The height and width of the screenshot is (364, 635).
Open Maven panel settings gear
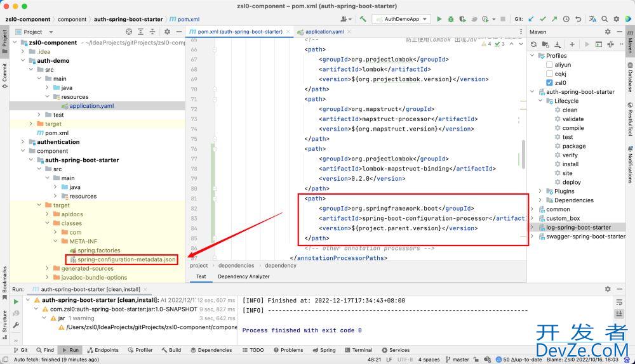point(608,32)
